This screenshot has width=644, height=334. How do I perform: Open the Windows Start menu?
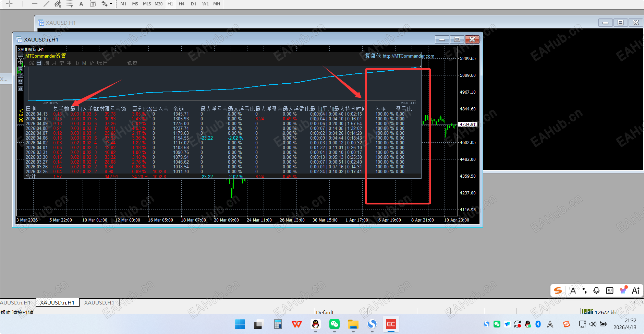point(240,324)
